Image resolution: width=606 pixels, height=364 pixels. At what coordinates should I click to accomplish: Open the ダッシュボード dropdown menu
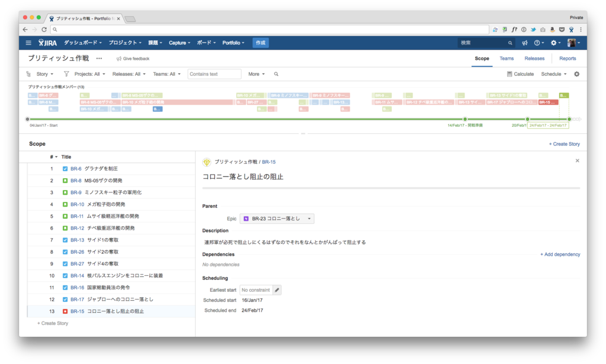pos(83,43)
